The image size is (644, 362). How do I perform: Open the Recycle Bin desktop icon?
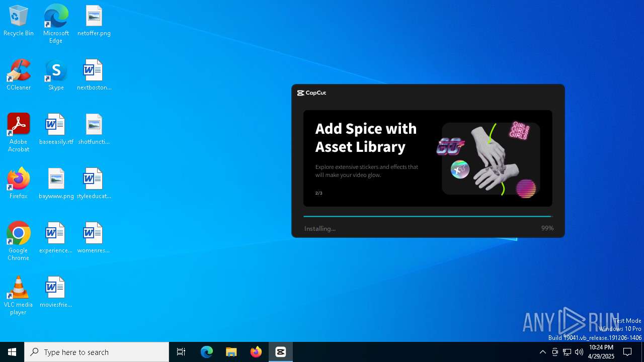click(19, 21)
